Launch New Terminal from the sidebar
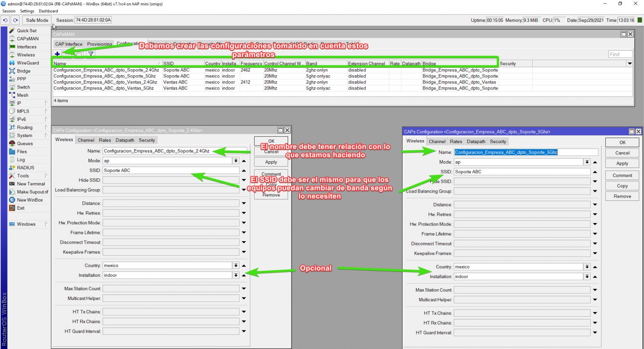 point(31,184)
